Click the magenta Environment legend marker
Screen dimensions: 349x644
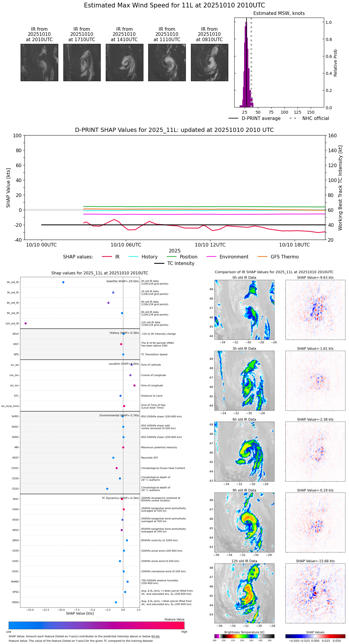211,257
